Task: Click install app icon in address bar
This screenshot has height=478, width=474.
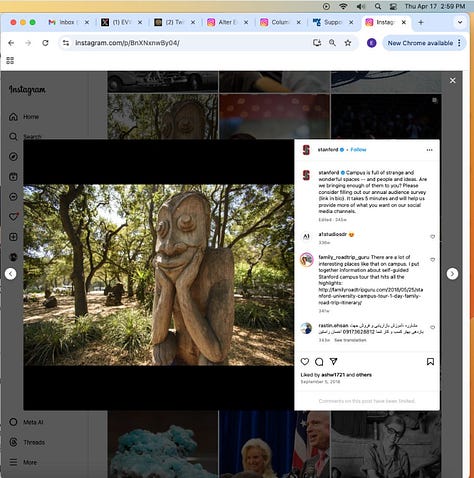Action: 317,43
